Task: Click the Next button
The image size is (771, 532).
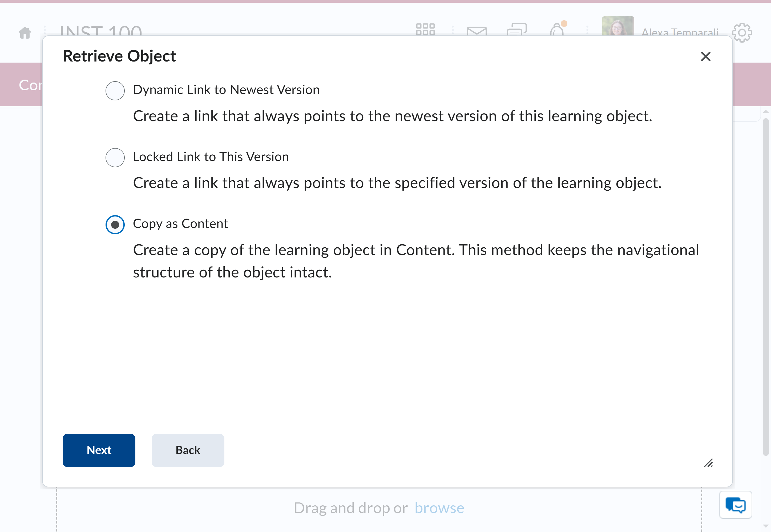Action: (99, 450)
